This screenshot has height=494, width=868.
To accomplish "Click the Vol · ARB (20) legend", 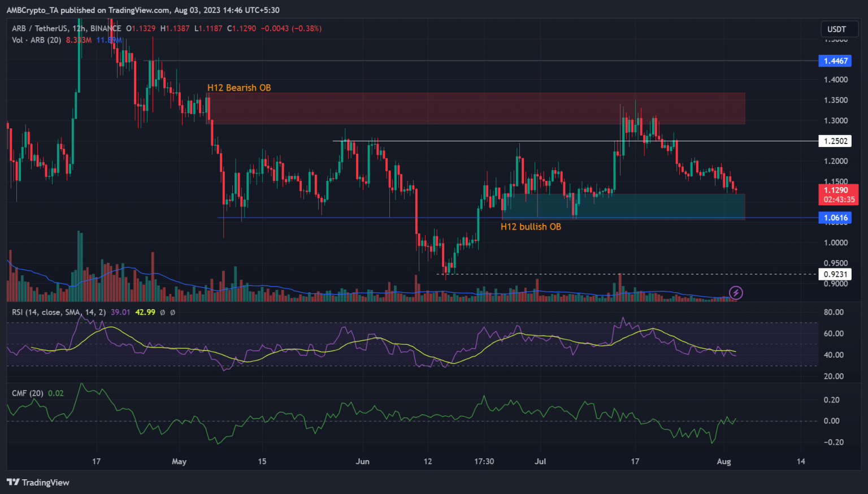I will 37,40.
